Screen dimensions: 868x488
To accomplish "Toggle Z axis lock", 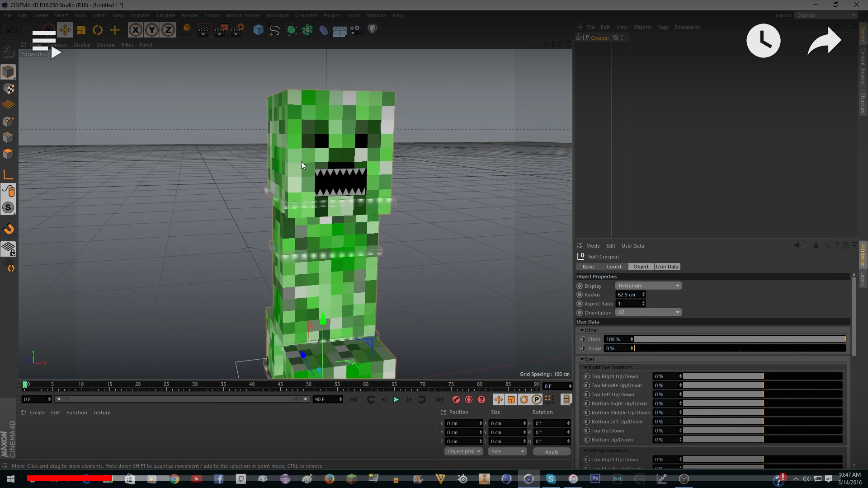I will [x=168, y=30].
